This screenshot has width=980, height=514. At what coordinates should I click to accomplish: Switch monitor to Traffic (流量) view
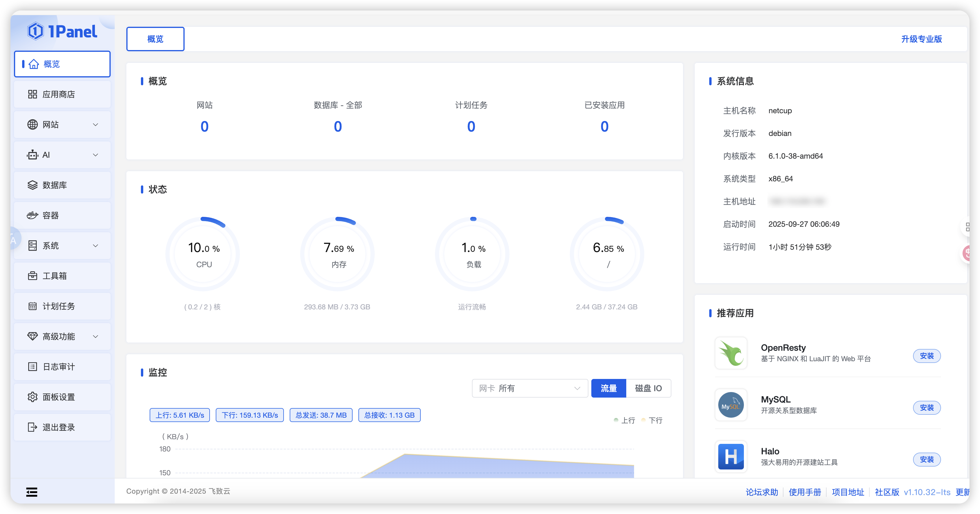(x=608, y=388)
